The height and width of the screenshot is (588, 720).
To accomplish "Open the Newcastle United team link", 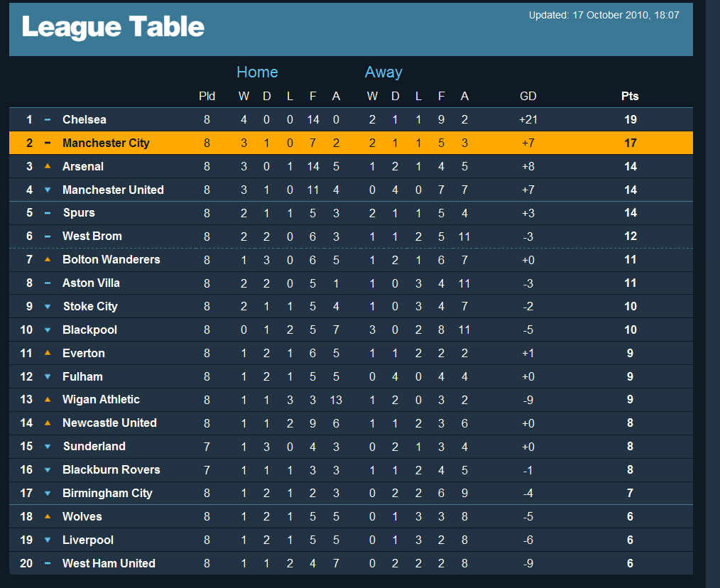I will (109, 423).
